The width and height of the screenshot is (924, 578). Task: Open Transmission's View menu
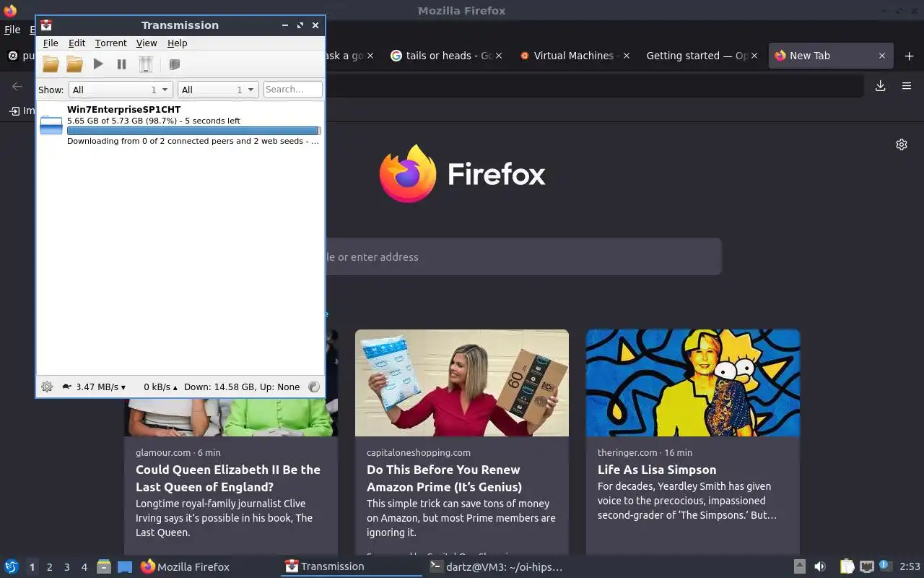(x=147, y=43)
